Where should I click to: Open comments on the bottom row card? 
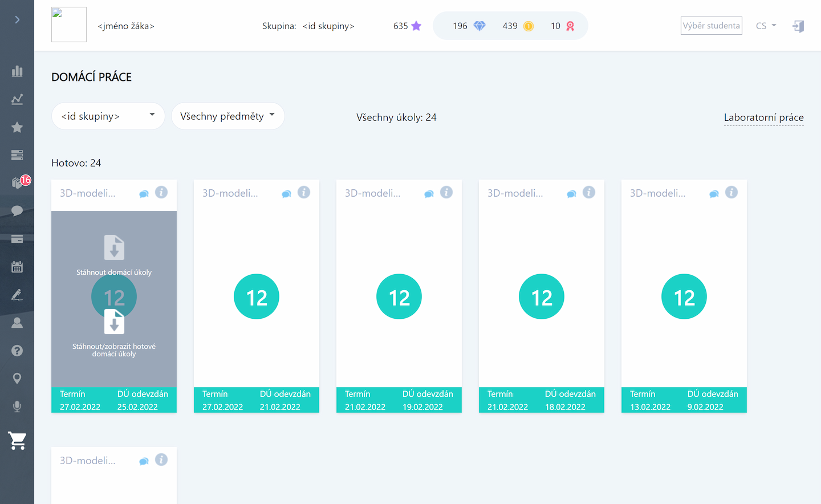(x=144, y=461)
